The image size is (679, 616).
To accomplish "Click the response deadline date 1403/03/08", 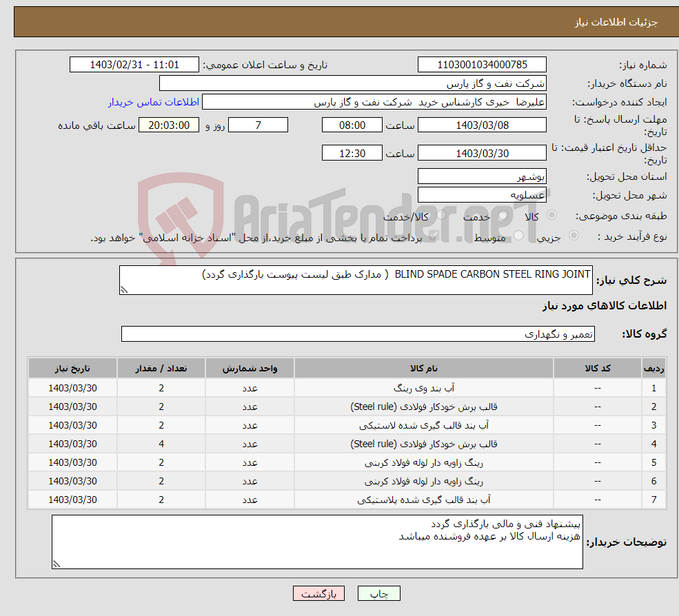I will (482, 125).
